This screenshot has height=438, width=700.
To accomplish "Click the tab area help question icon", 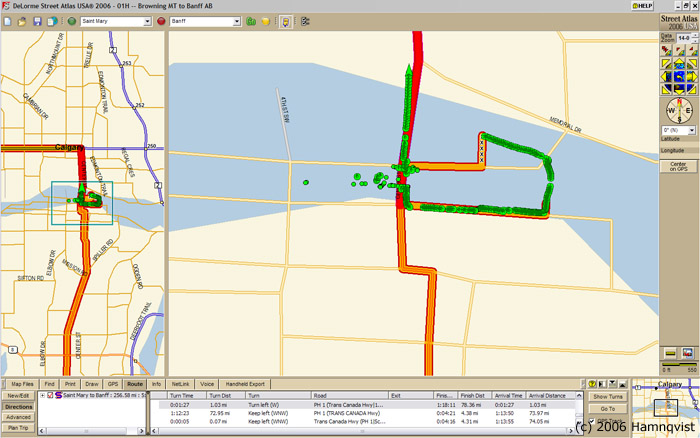I will pos(592,384).
